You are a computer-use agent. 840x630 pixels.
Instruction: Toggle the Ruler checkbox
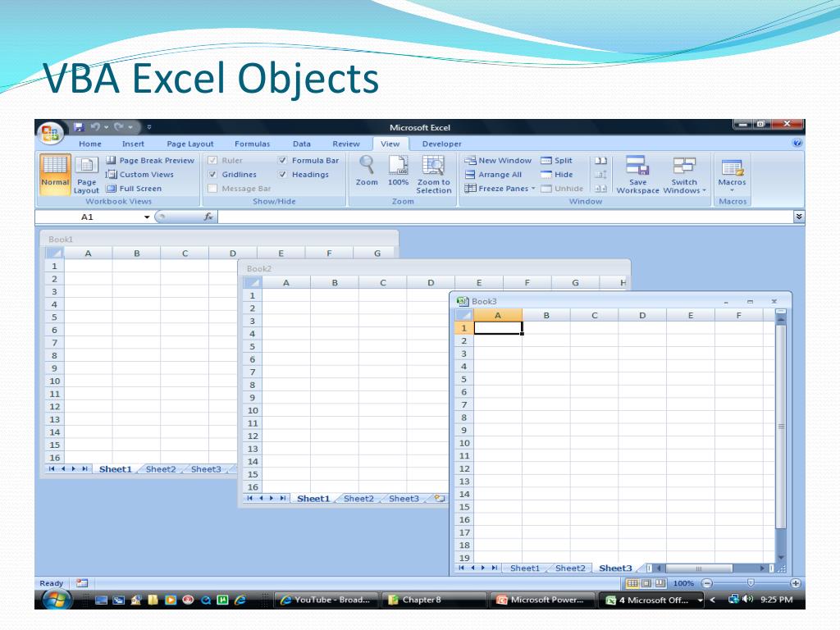(212, 160)
